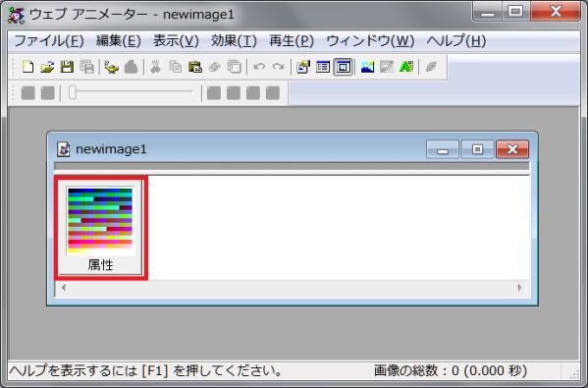Click the 属性 button label
Screen dimensions: 588x388
click(100, 265)
